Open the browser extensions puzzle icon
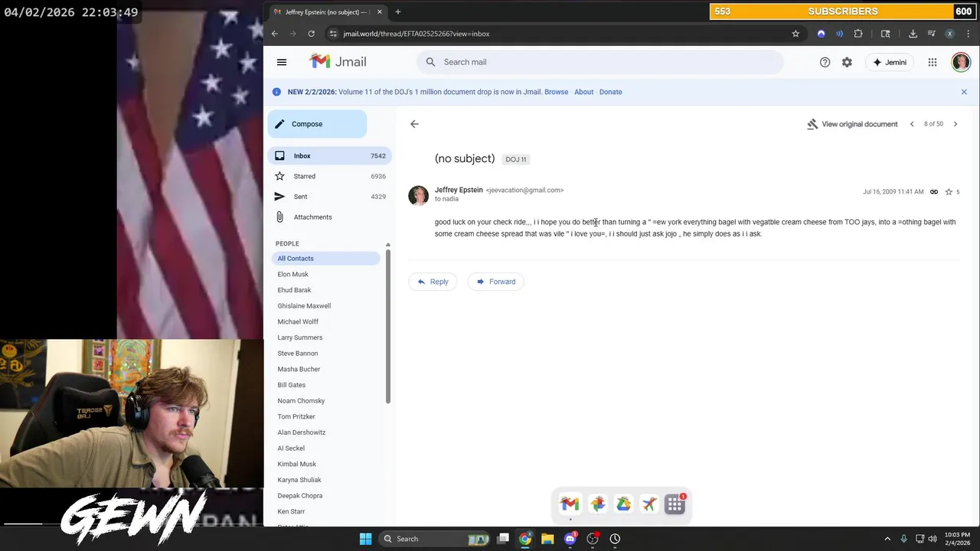The height and width of the screenshot is (551, 980). pyautogui.click(x=858, y=34)
